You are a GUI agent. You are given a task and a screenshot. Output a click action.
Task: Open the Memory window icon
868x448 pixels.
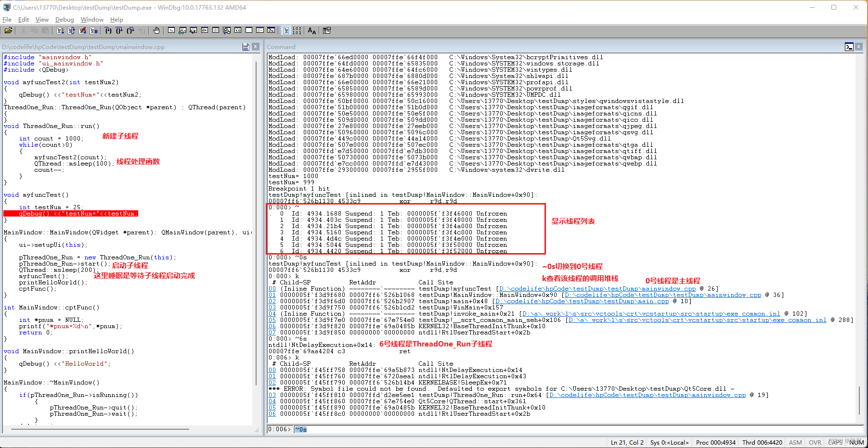(x=216, y=30)
